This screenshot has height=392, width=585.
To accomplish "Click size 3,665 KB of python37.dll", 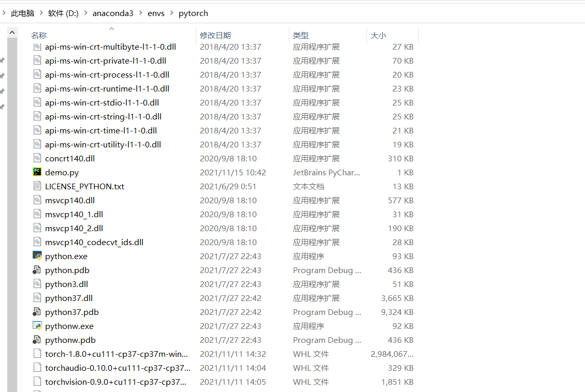I will 397,298.
